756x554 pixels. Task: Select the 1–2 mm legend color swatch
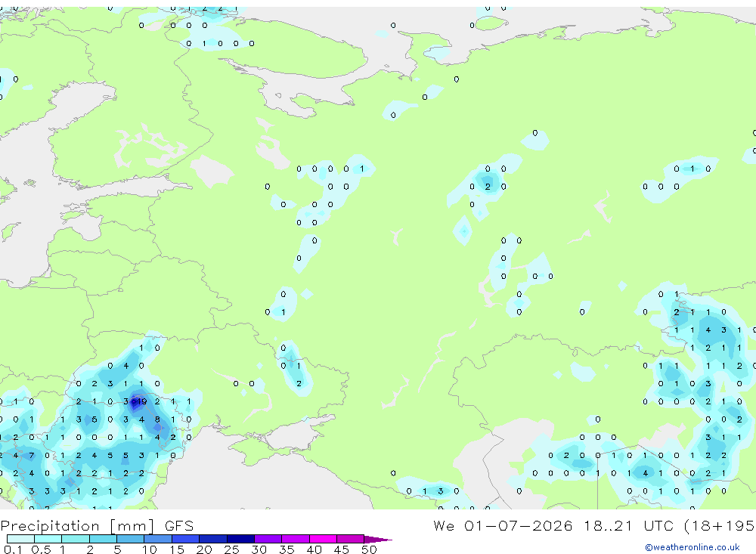pyautogui.click(x=76, y=539)
